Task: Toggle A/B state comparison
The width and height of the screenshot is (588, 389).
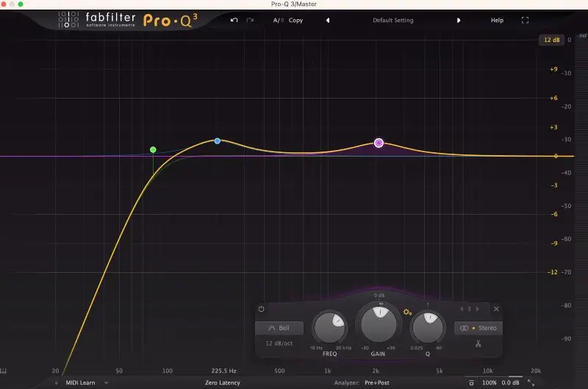Action: pos(279,20)
